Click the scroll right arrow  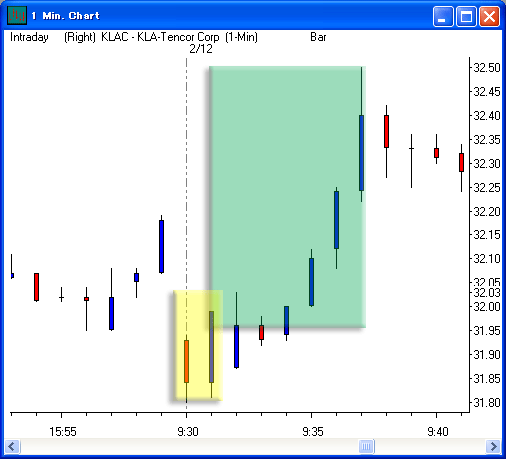click(x=493, y=446)
